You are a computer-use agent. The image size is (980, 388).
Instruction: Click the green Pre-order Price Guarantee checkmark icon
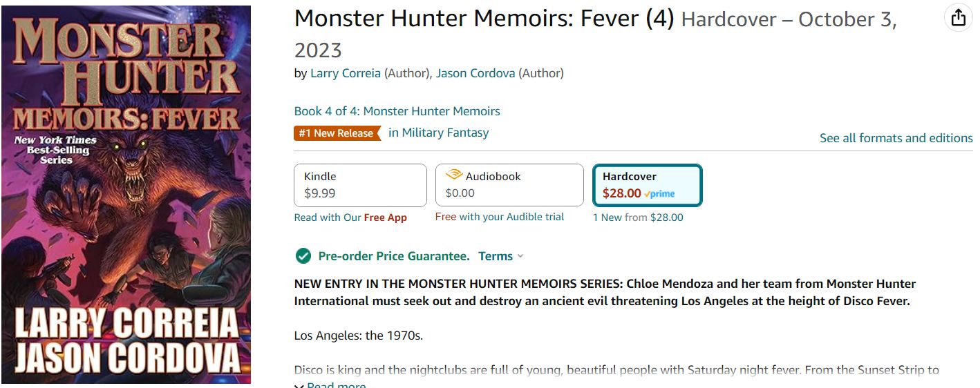pos(303,256)
